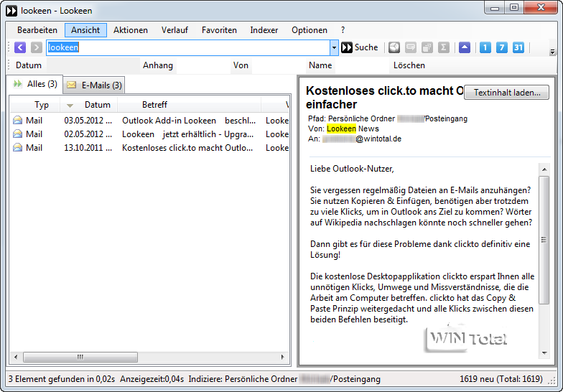
Task: Open the toolbar overflow options arrow
Action: (552, 52)
